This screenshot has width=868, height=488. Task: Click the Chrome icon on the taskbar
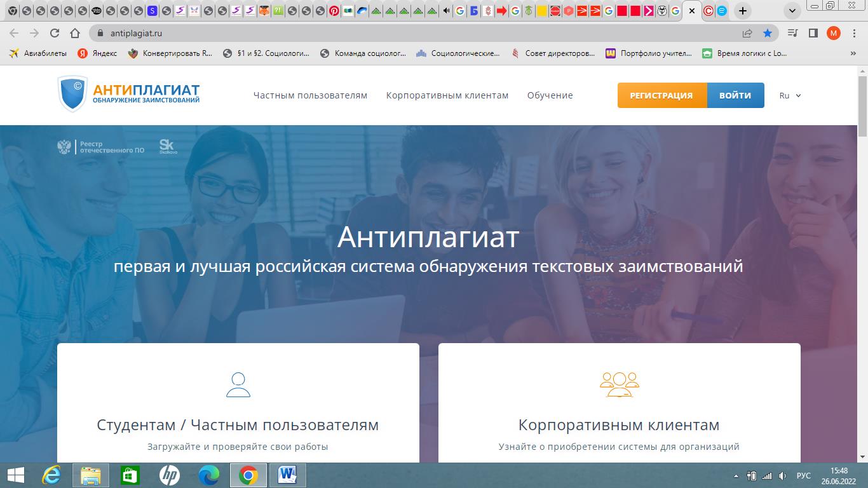[x=248, y=475]
